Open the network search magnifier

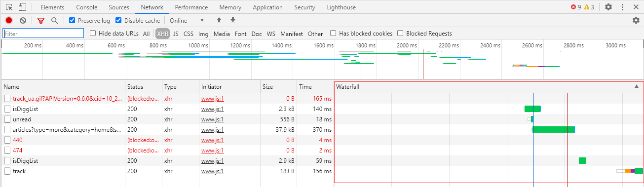[54, 21]
